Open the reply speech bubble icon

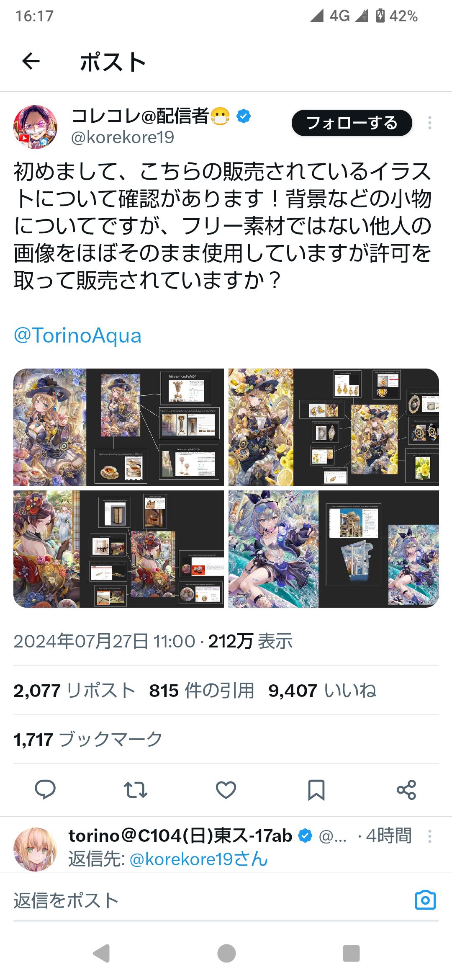click(45, 790)
